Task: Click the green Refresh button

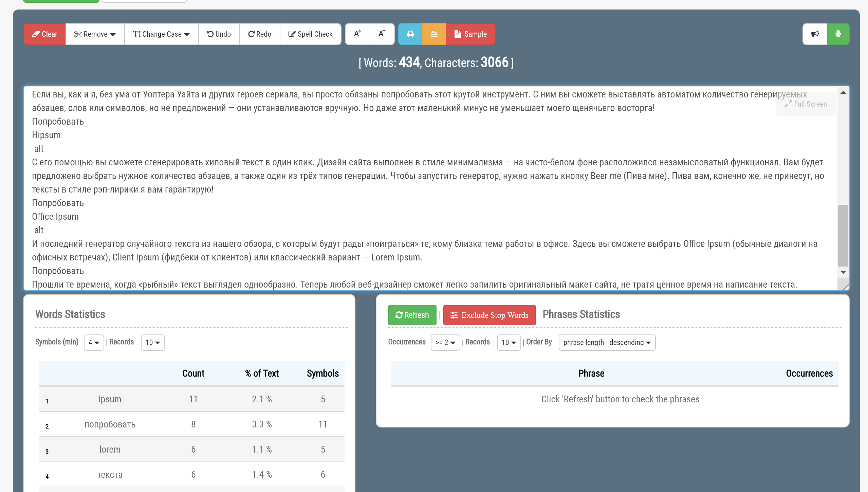Action: 412,315
